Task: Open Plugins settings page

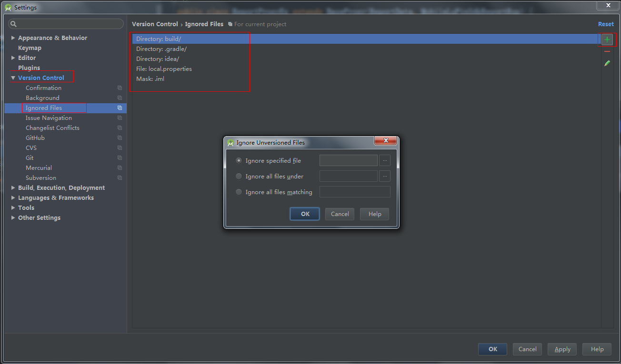Action: (29, 68)
